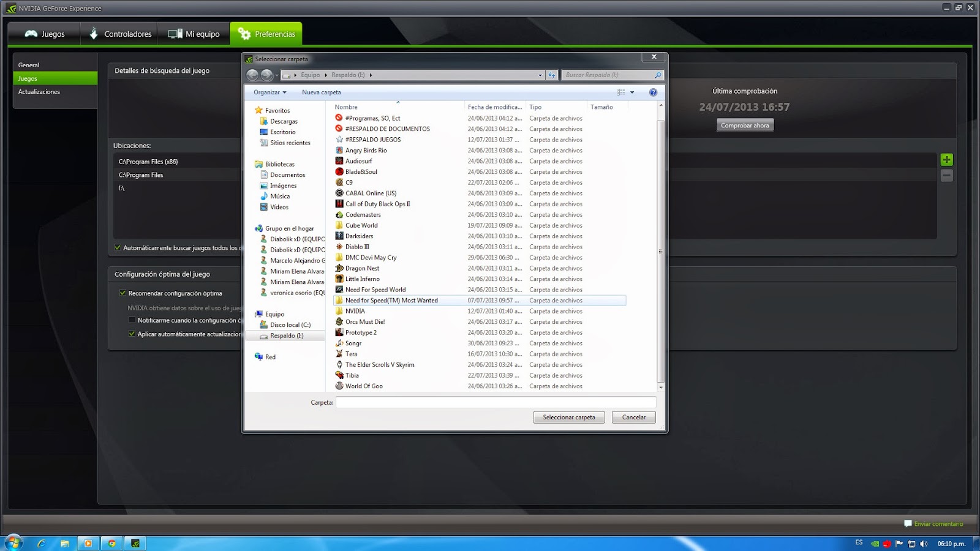Open Chrome from the taskbar
The image size is (980, 551).
pos(111,543)
